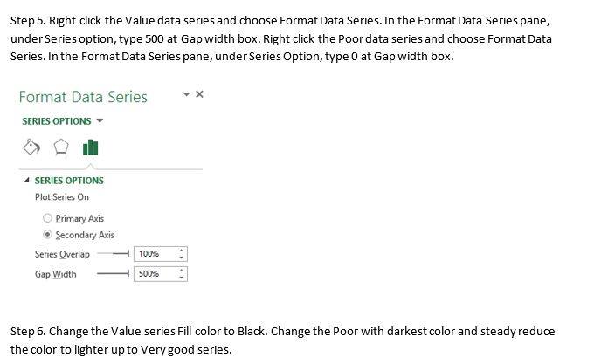
Task: Click into the Gap Width 500% field
Action: 155,274
